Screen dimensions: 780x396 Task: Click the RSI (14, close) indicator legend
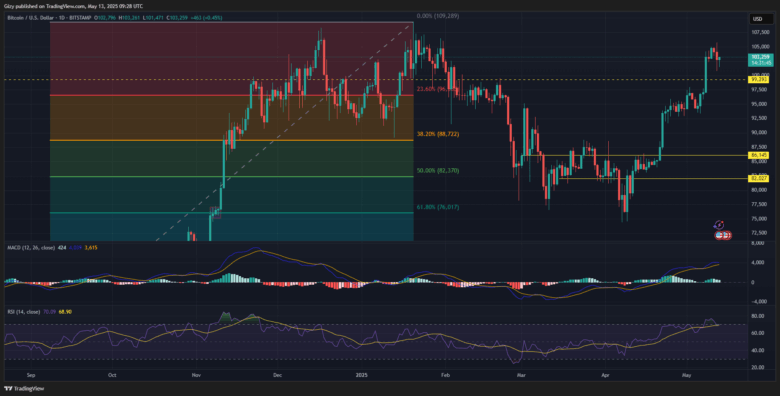pos(23,312)
